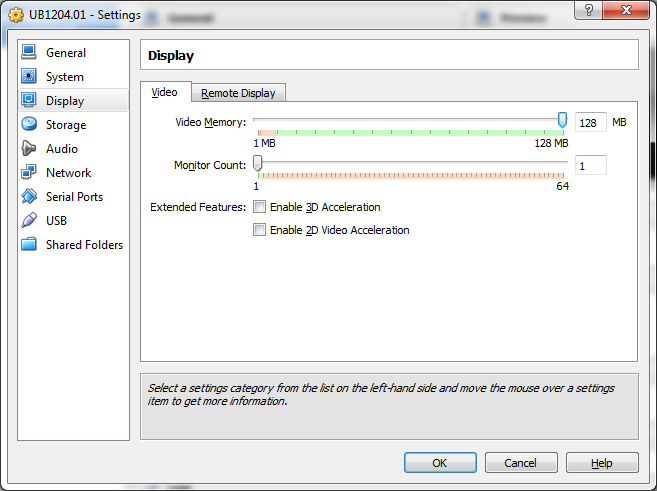Select the General category icon

pyautogui.click(x=28, y=53)
